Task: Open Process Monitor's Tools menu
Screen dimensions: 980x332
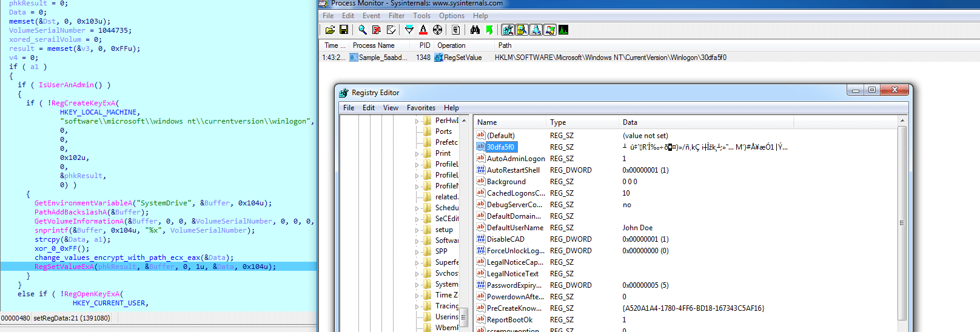Action: coord(421,16)
